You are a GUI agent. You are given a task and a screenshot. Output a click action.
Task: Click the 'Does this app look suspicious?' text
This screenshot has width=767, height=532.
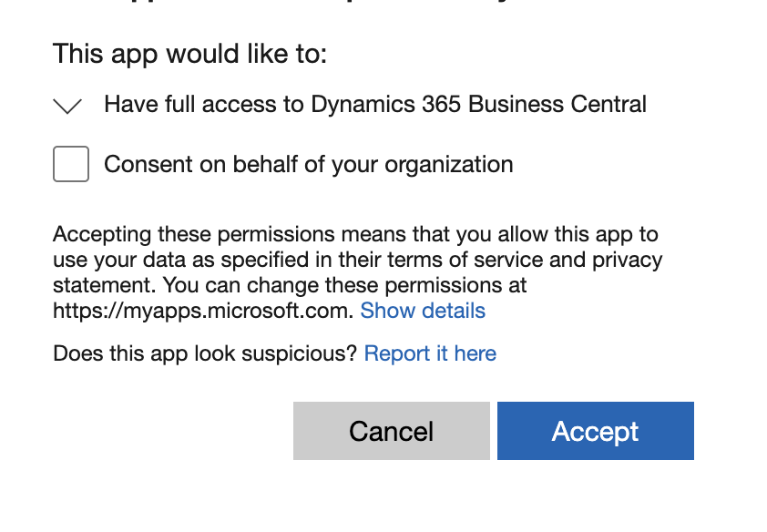(205, 353)
